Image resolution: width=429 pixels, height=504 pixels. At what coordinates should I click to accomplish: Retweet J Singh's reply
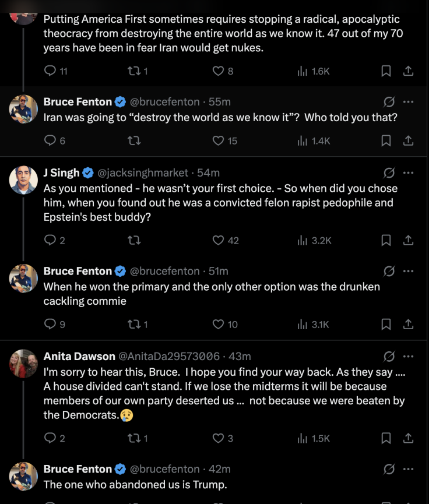tap(134, 239)
